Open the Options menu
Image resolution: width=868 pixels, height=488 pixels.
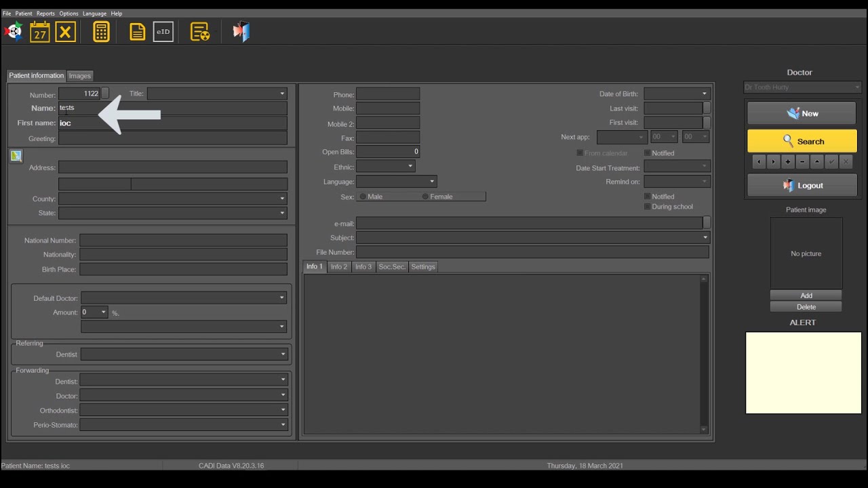[68, 14]
